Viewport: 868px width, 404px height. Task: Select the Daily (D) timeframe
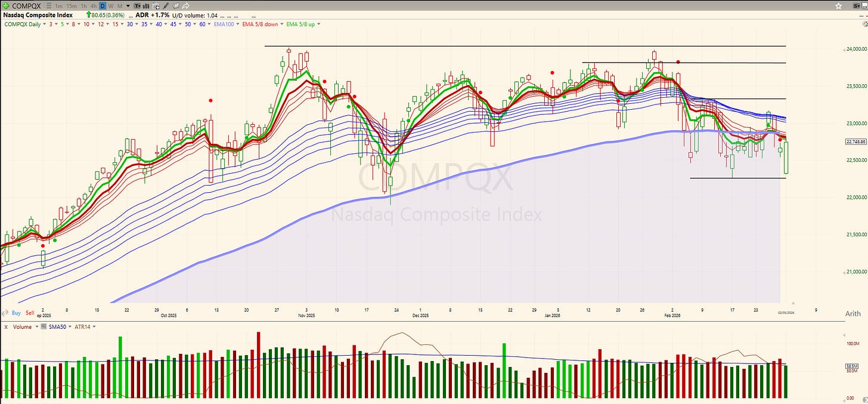103,6
